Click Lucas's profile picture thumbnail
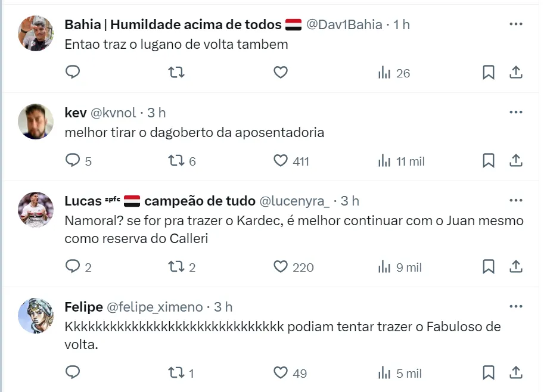 click(x=36, y=210)
